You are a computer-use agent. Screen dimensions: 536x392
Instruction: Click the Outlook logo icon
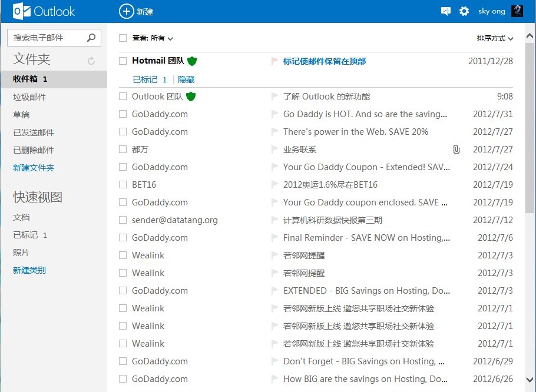(22, 11)
